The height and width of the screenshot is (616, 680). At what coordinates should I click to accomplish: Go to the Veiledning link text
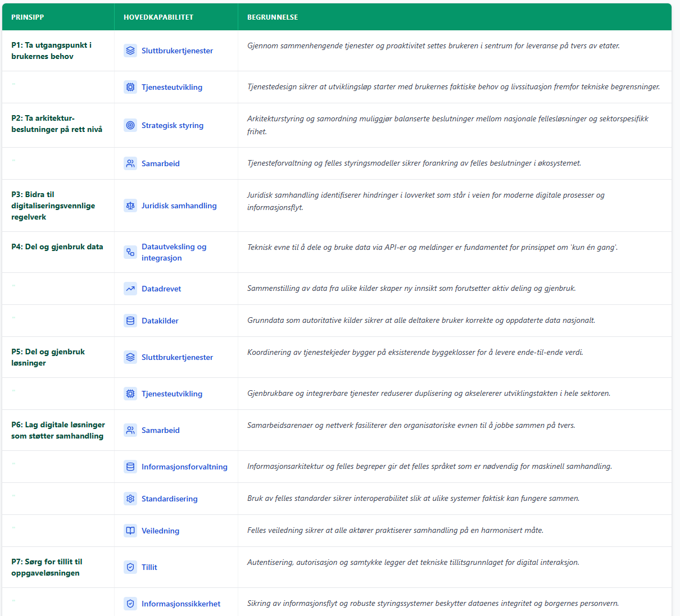160,531
